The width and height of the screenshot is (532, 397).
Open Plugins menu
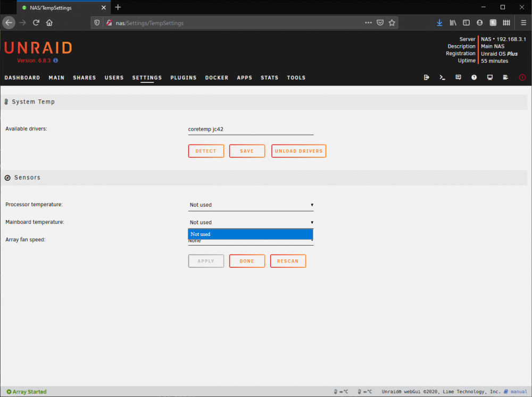[x=183, y=78]
